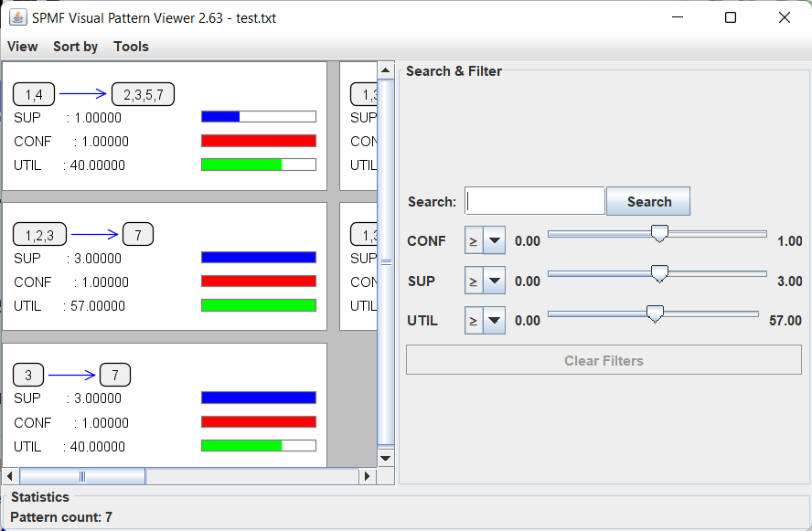Open the Tools menu
The height and width of the screenshot is (531, 812).
(131, 47)
